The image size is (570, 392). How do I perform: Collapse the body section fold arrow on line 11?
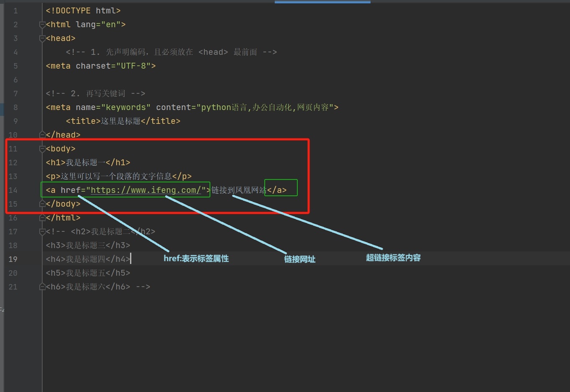click(x=42, y=149)
